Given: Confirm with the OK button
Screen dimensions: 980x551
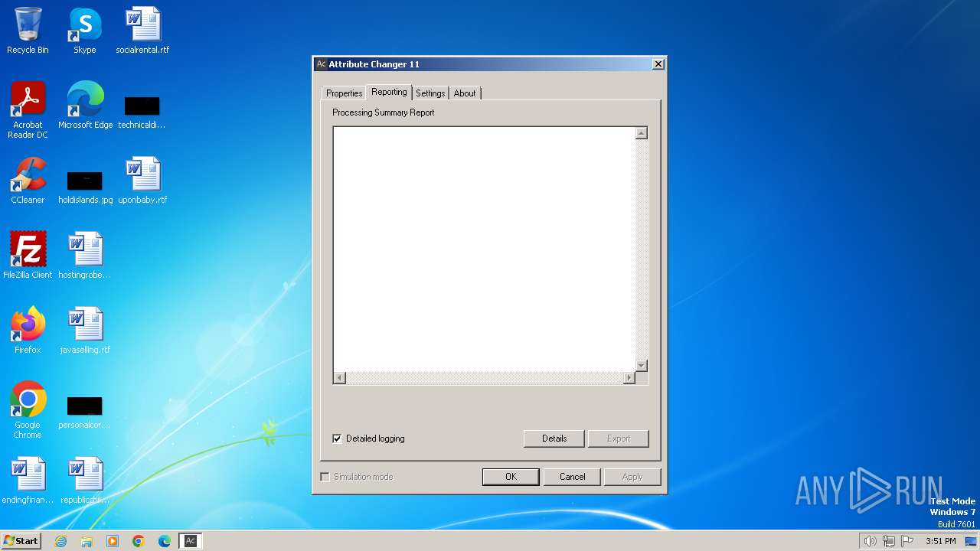Looking at the screenshot, I should 511,477.
